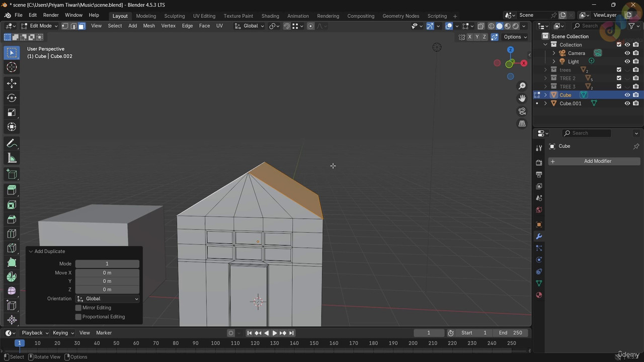Expand the TREE 3 collection
644x362 pixels.
point(545,87)
